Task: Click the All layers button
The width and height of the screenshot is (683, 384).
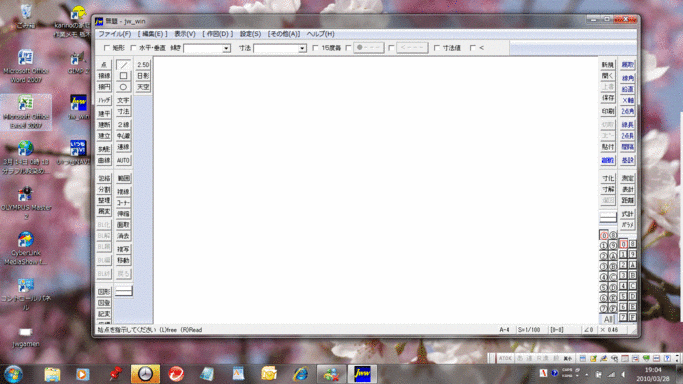Action: [x=608, y=319]
